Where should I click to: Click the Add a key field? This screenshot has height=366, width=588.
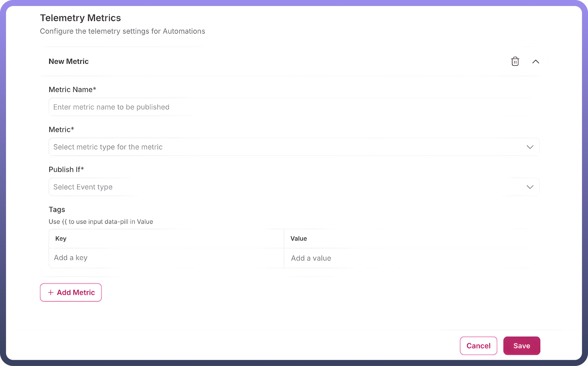[x=166, y=258]
